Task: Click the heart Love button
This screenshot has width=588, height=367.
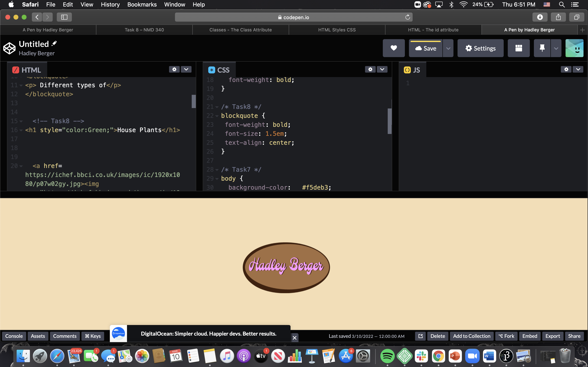Action: tap(394, 48)
